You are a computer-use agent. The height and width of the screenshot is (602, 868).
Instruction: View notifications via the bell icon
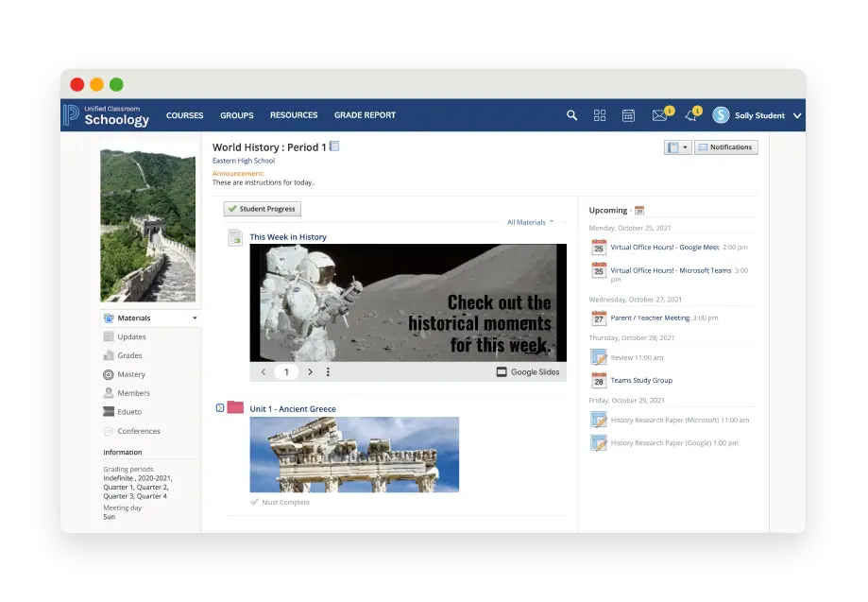[x=690, y=114]
